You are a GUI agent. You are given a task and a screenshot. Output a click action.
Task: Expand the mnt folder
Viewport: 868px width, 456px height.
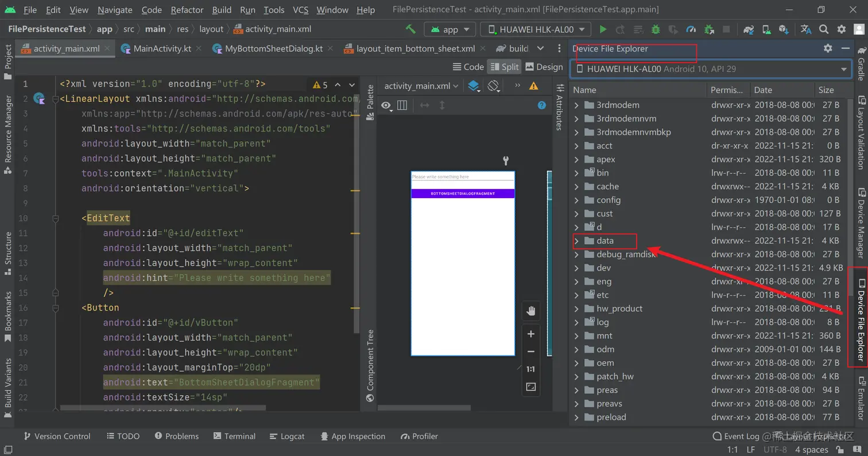coord(576,336)
